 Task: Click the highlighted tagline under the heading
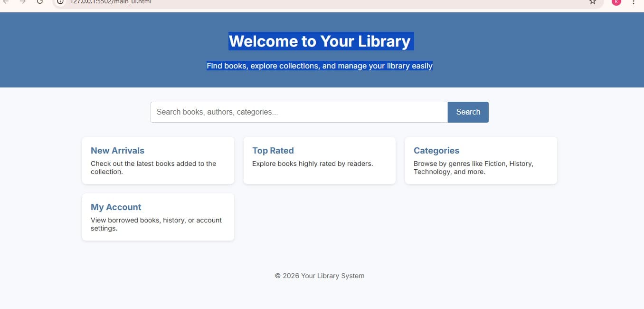click(x=319, y=66)
